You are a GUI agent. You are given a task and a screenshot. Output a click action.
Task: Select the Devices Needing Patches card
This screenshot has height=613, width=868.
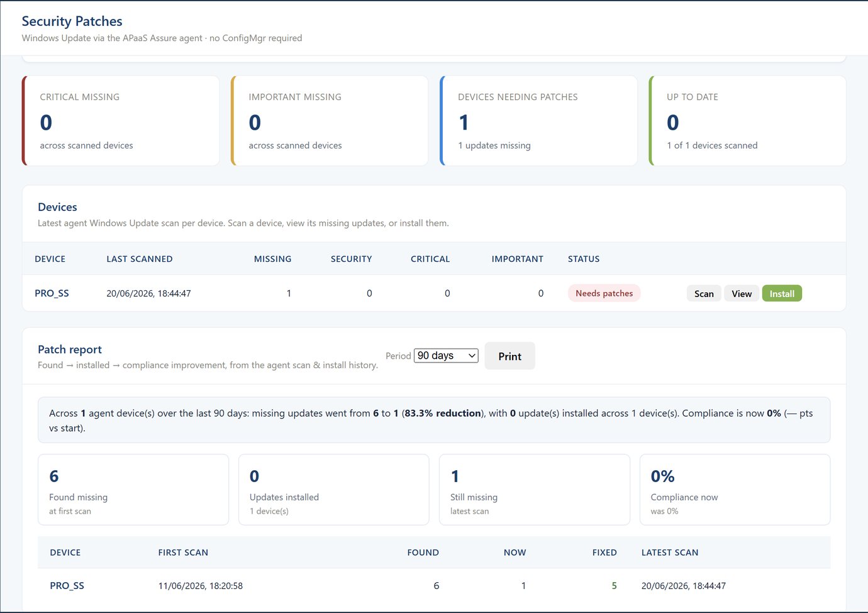click(538, 121)
